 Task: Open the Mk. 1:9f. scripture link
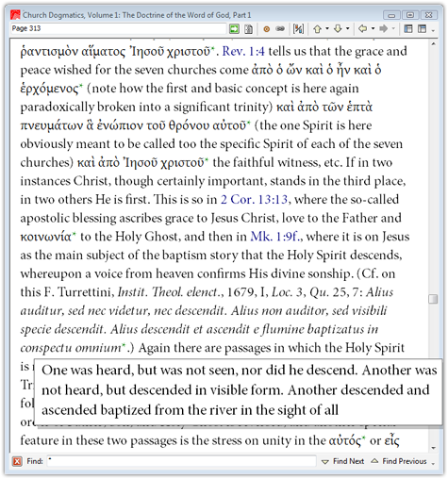[275, 237]
